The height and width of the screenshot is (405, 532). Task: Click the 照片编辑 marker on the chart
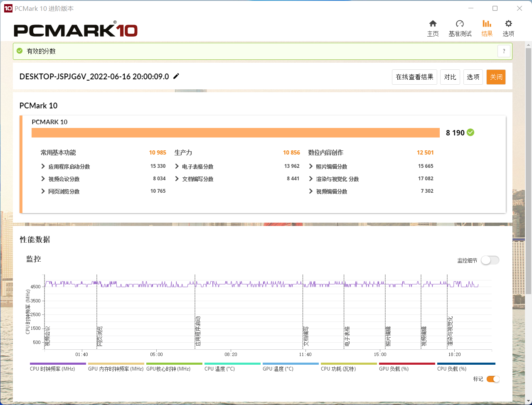pyautogui.click(x=388, y=336)
